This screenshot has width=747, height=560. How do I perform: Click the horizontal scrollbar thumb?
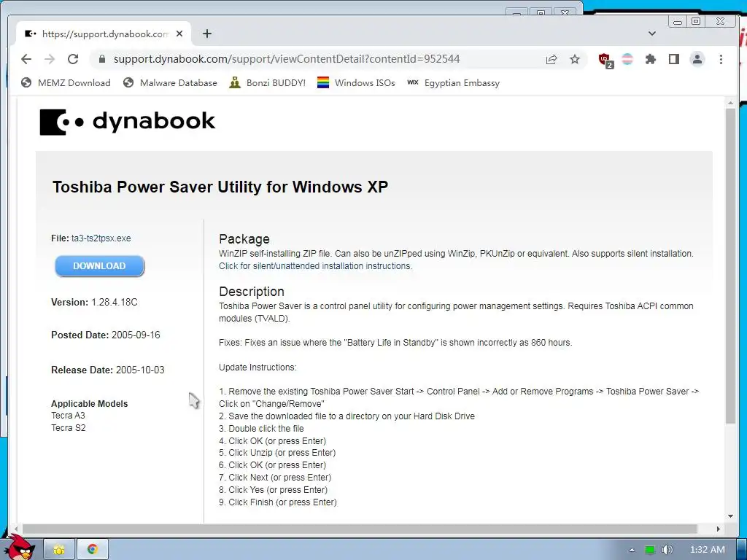point(360,529)
